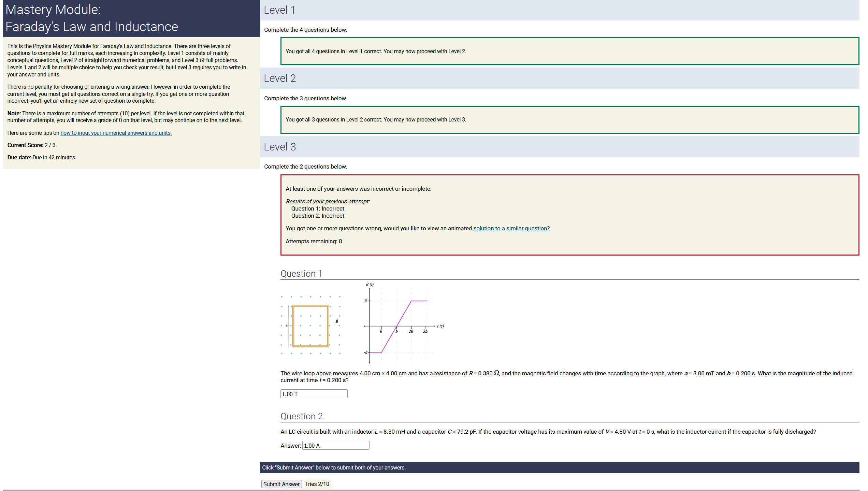Image resolution: width=868 pixels, height=491 pixels.
Task: Click the Tries 2/10 counter label
Action: click(x=317, y=484)
